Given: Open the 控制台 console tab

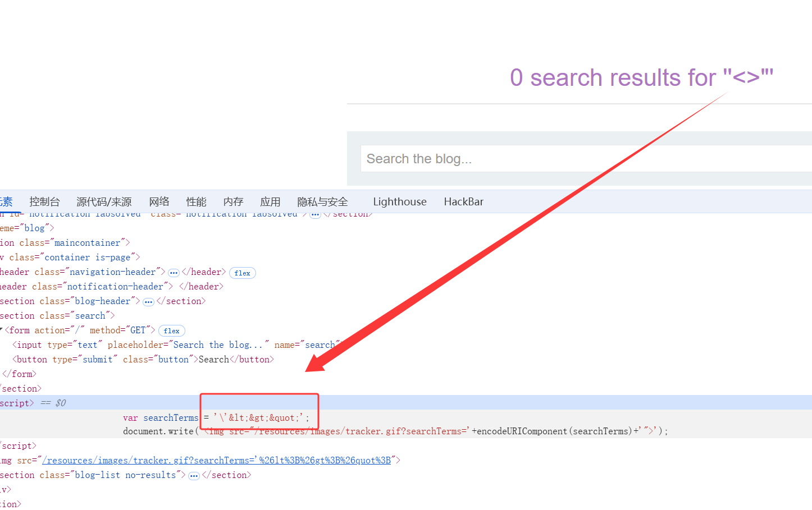Looking at the screenshot, I should click(x=44, y=202).
